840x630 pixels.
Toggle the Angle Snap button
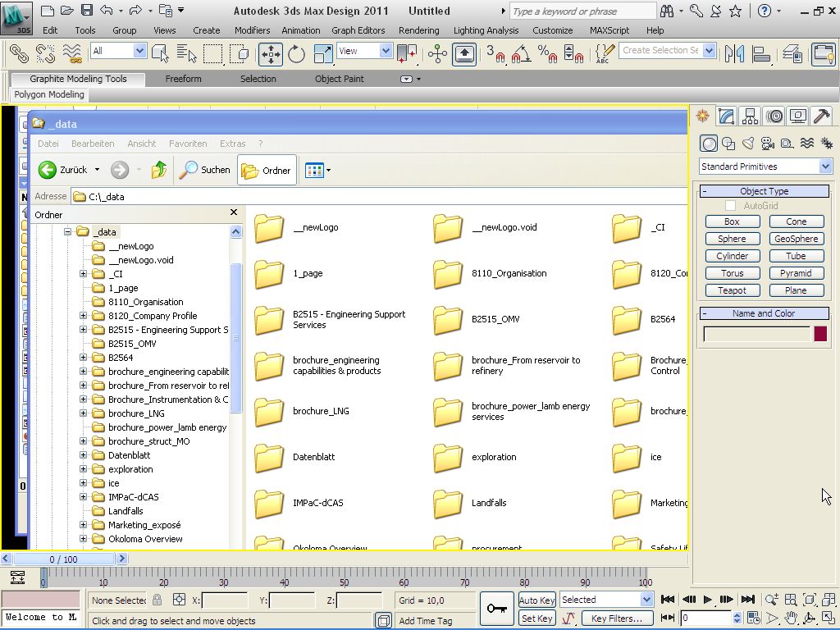(x=522, y=53)
